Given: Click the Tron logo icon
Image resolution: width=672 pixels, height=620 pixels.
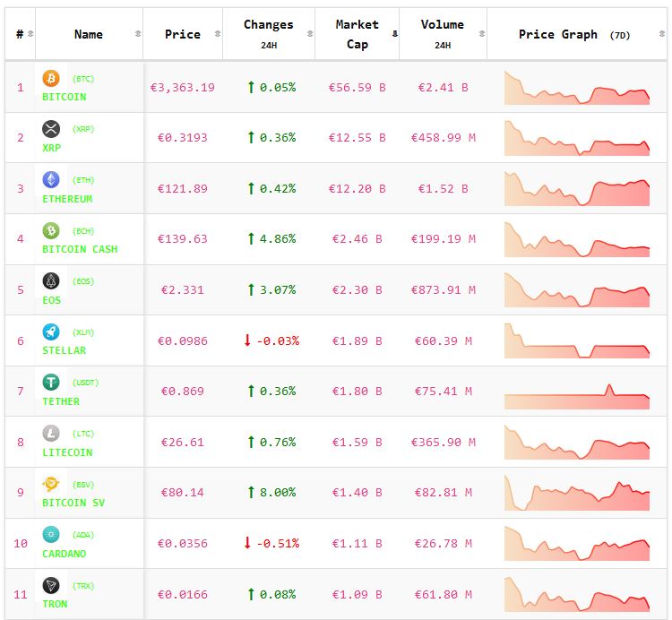Looking at the screenshot, I should point(51,586).
